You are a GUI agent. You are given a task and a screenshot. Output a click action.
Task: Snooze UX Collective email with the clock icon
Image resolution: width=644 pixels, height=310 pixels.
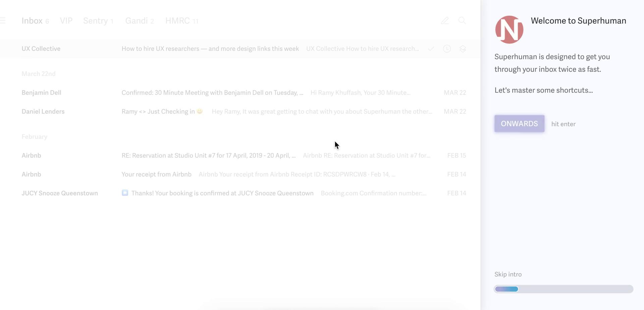(x=447, y=49)
